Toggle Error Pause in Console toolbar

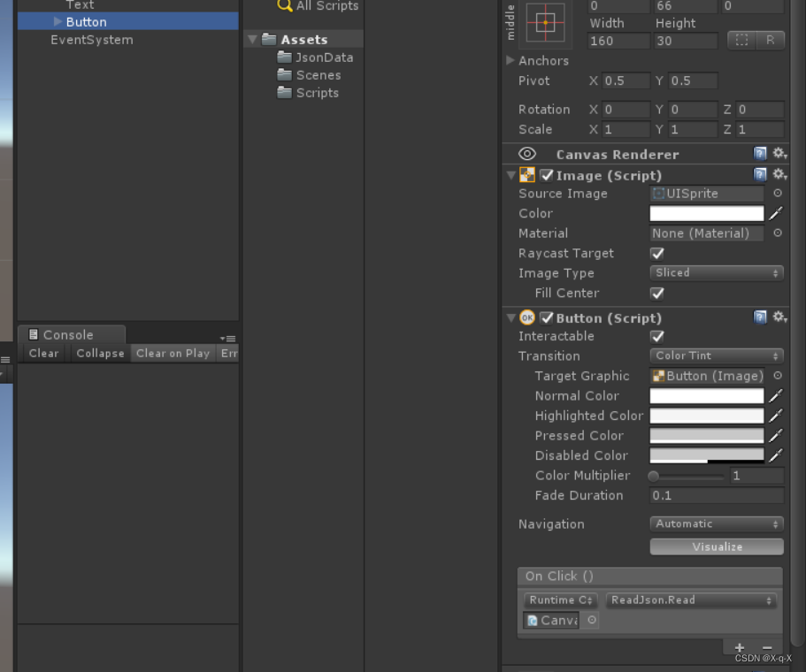pos(228,353)
